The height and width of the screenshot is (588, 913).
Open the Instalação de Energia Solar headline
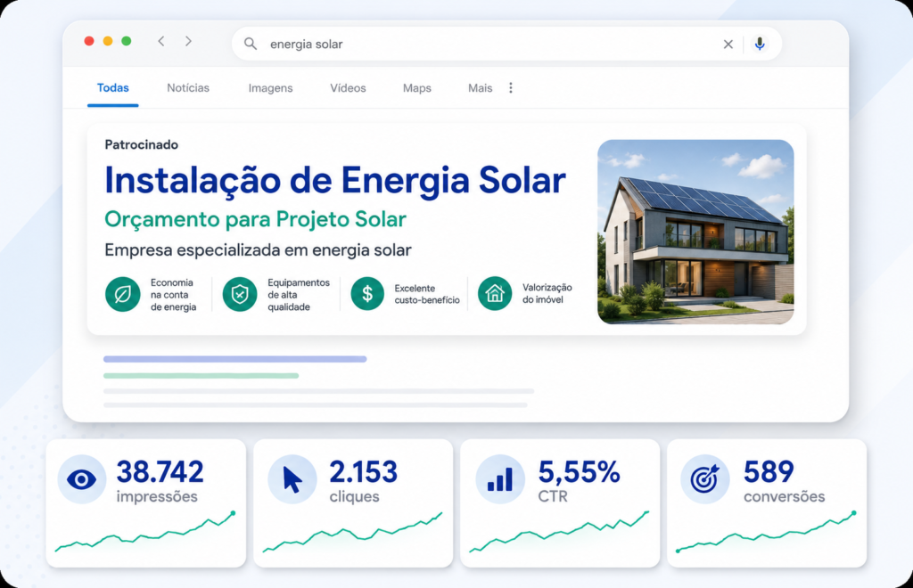tap(335, 180)
